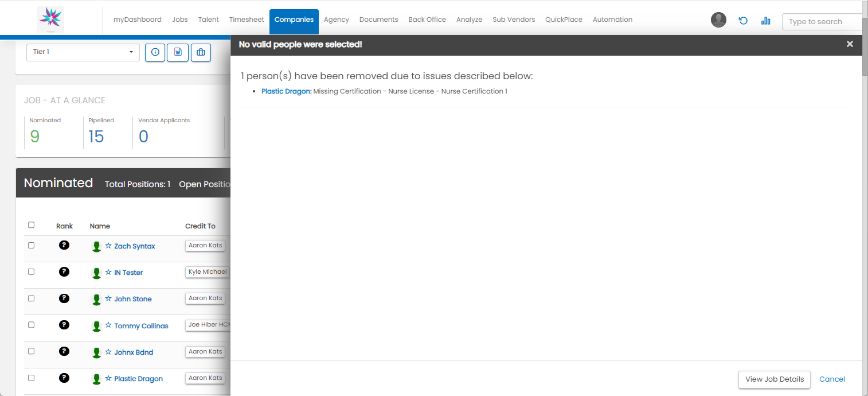Open Credit To Aaron Kats for Zach Syntax

(x=205, y=246)
